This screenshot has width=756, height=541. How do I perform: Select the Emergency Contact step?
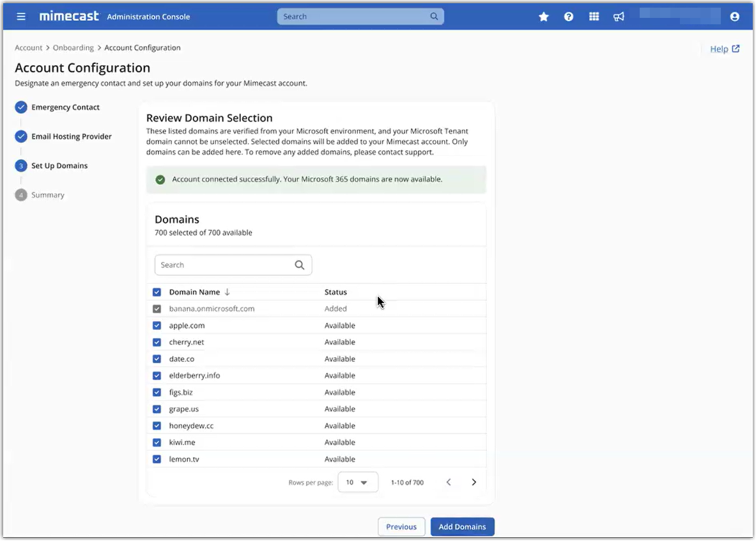pos(65,107)
